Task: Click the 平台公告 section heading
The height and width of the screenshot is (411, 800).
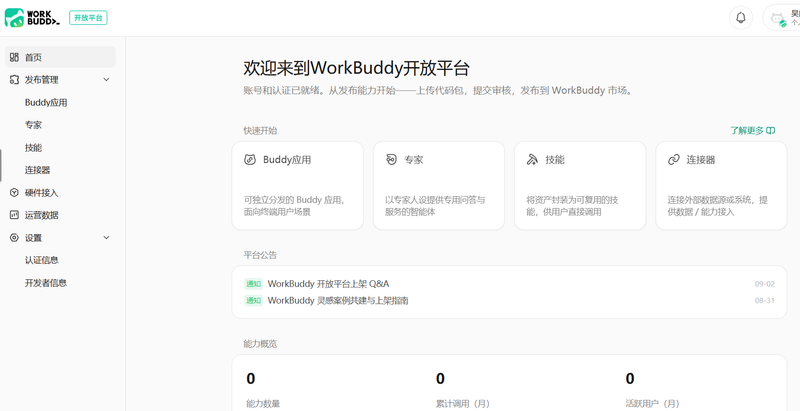Action: coord(260,255)
